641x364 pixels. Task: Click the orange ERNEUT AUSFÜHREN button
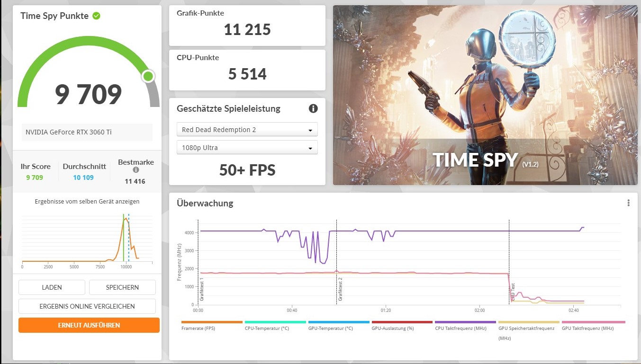pyautogui.click(x=89, y=325)
